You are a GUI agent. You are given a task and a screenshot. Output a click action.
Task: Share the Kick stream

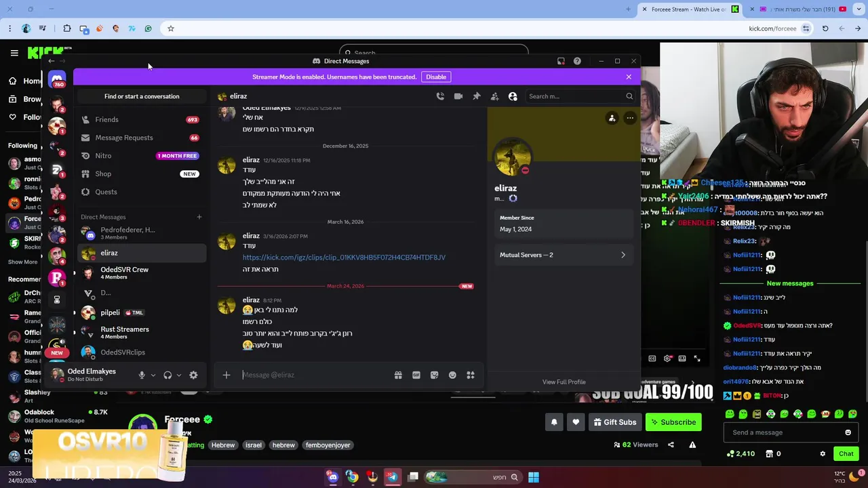(x=671, y=445)
